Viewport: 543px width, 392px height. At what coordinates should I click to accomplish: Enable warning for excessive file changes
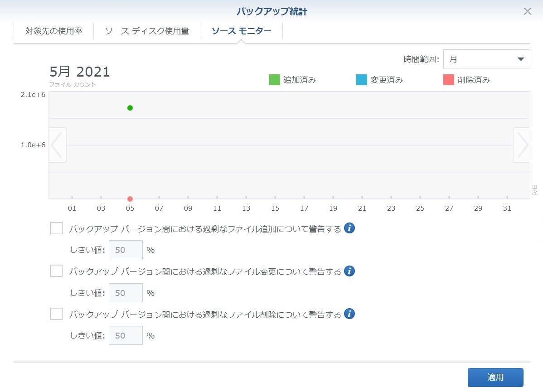(56, 271)
